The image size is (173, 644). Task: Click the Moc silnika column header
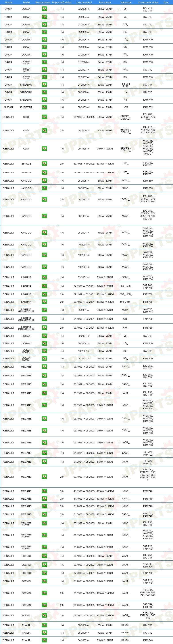(105, 2)
